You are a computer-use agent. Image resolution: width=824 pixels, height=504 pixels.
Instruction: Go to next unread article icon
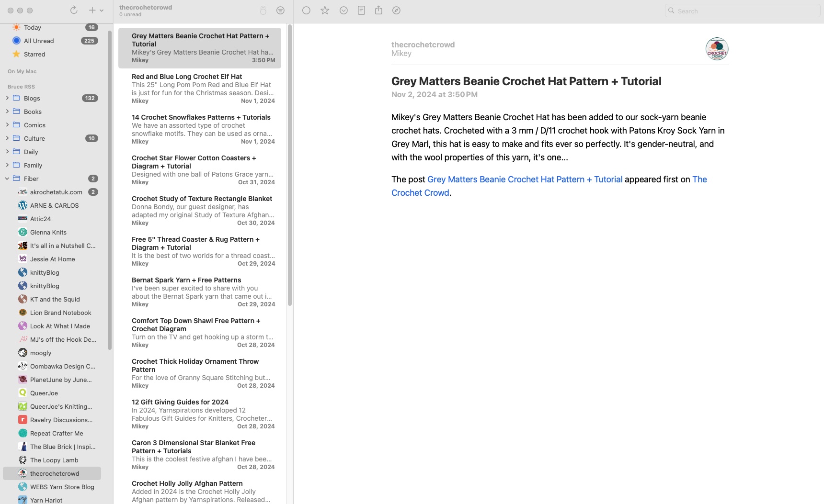click(343, 11)
